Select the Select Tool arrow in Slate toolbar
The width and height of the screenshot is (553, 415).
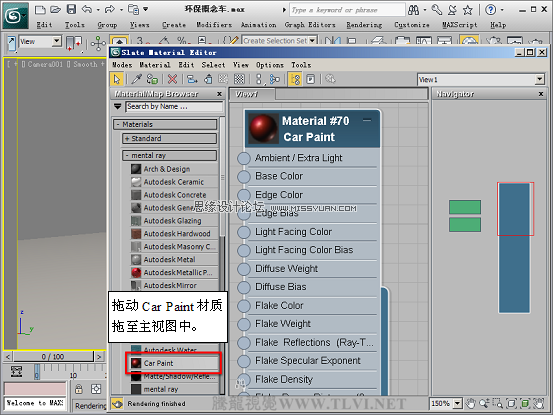117,79
